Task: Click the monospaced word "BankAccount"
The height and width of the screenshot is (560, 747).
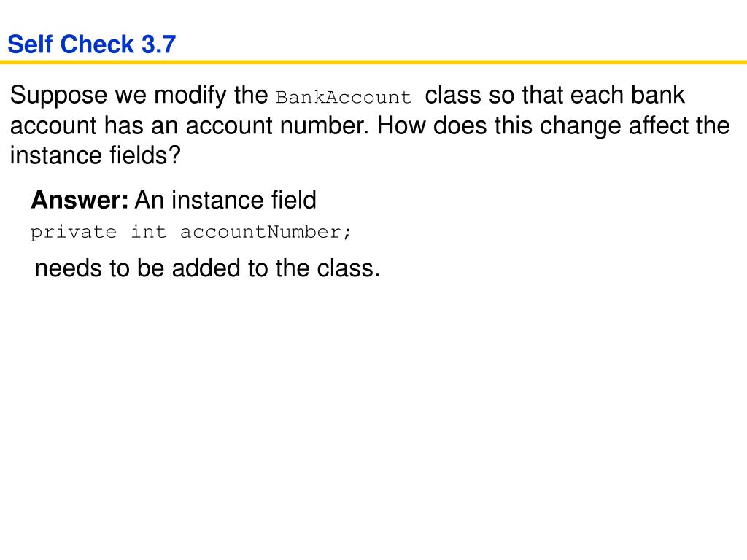Action: 343,97
